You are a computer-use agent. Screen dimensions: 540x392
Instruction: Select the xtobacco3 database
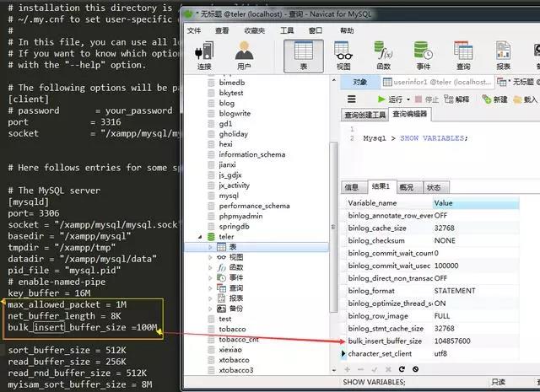236,370
